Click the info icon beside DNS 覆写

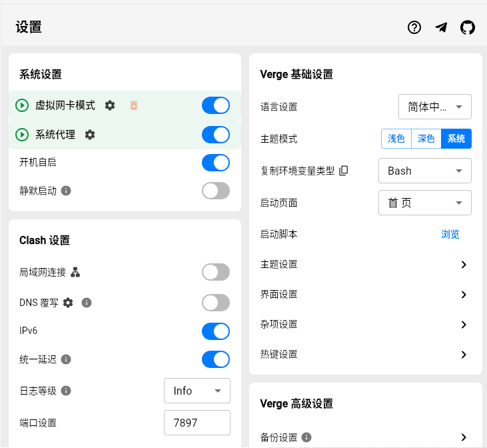[87, 303]
